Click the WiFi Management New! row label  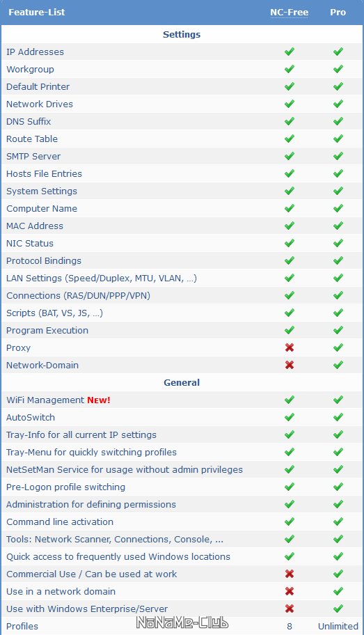tap(58, 400)
